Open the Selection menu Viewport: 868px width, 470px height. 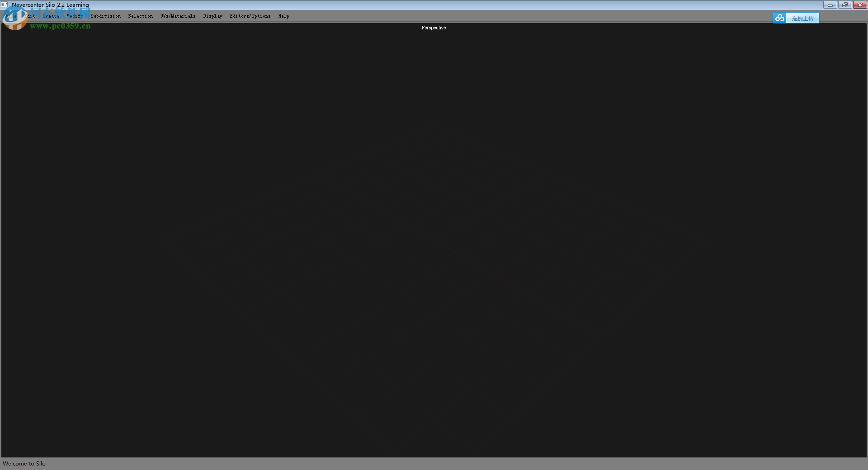pyautogui.click(x=140, y=16)
